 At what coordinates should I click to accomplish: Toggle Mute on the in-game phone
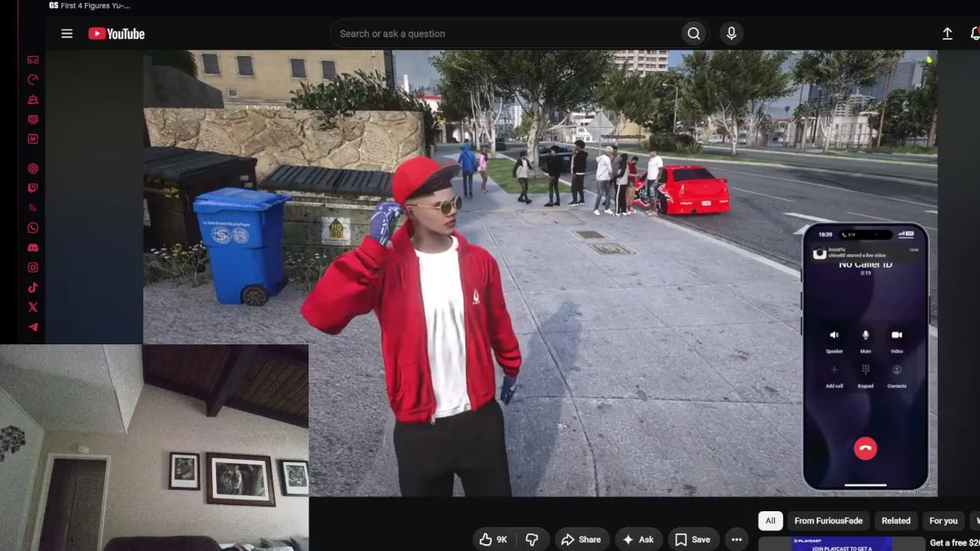865,341
